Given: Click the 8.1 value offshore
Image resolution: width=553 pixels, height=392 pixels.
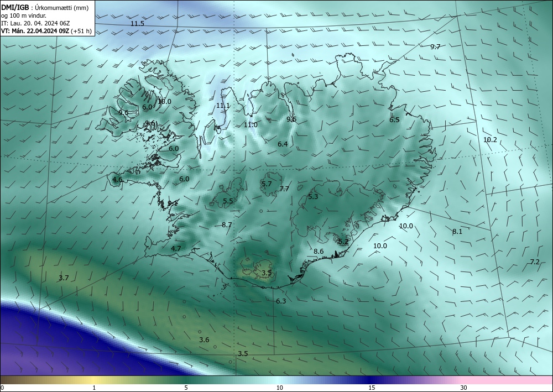Looking at the screenshot, I should [457, 232].
